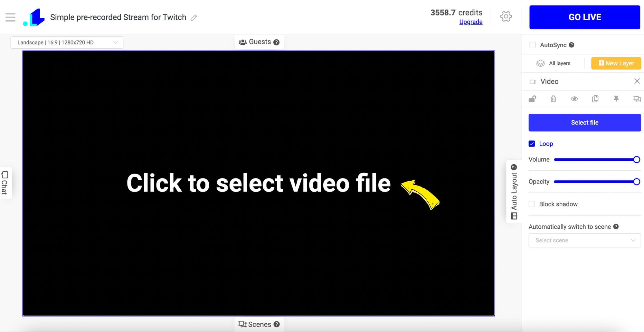Image resolution: width=644 pixels, height=332 pixels.
Task: Open the Upgrade link
Action: point(471,22)
